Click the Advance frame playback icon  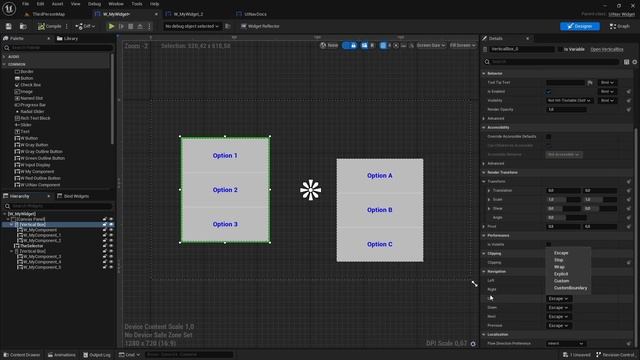121,26
